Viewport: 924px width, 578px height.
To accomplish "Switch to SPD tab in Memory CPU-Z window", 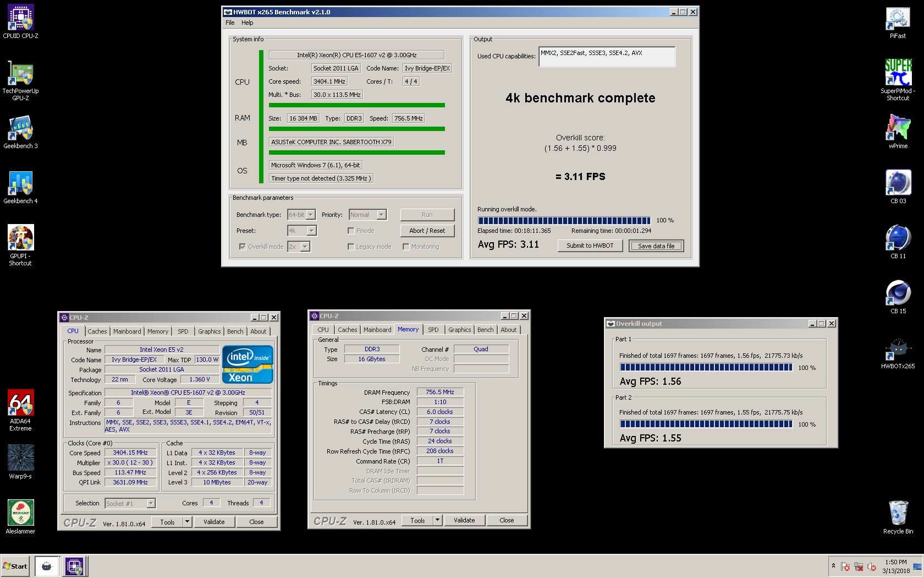I will (433, 330).
